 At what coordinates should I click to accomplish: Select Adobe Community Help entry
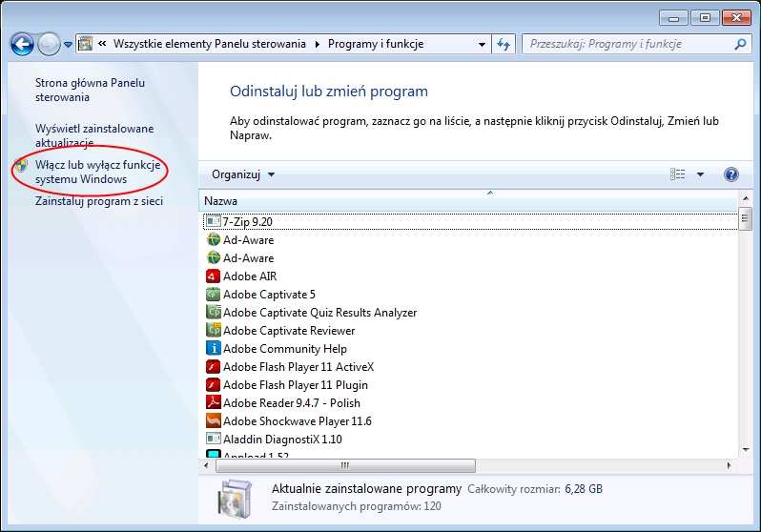point(285,349)
